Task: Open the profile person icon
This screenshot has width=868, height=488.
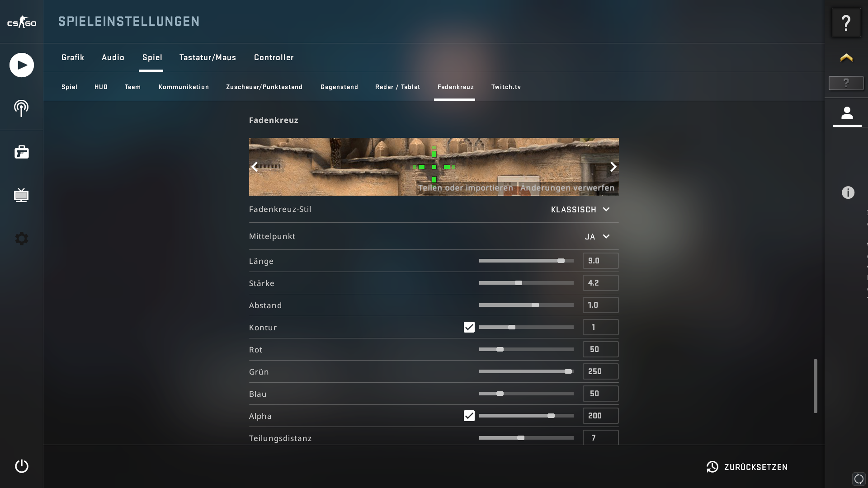Action: coord(847,113)
